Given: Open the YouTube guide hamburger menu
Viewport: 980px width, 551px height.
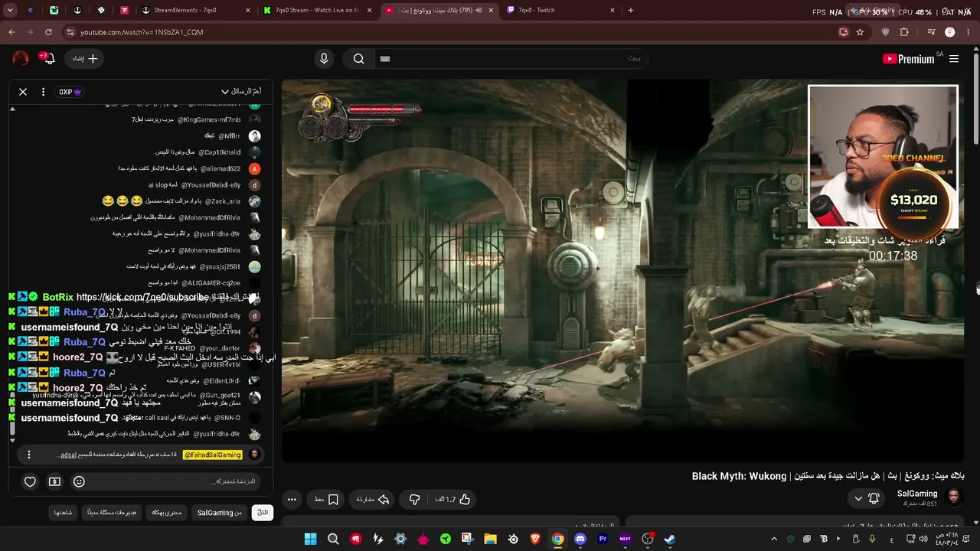Looking at the screenshot, I should (954, 59).
